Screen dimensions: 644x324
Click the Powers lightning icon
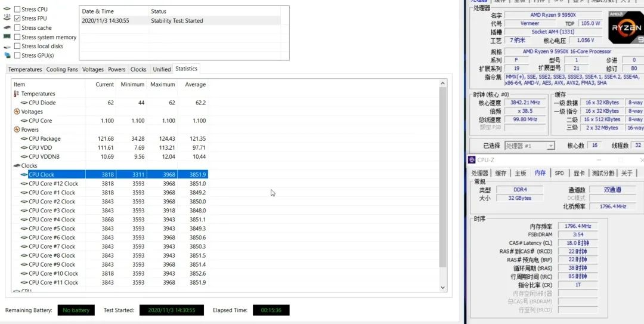click(17, 129)
